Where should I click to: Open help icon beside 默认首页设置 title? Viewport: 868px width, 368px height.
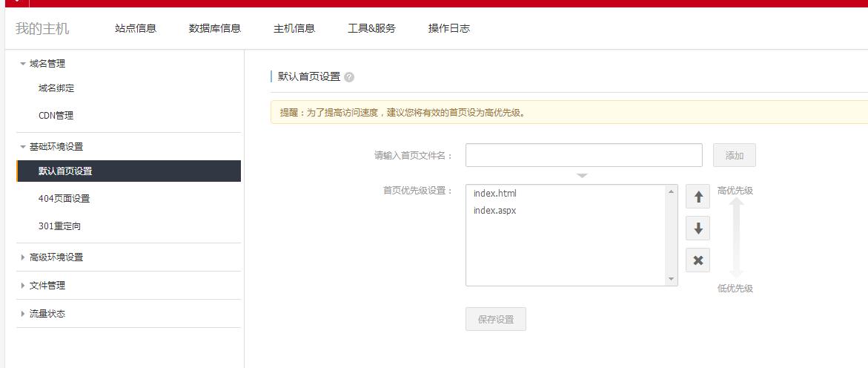tap(348, 77)
